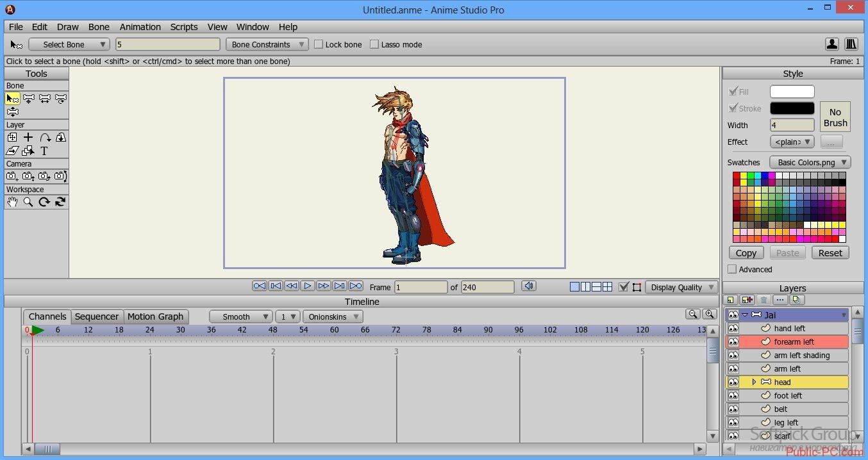Choose the Set Origin crosshair tool

28,137
